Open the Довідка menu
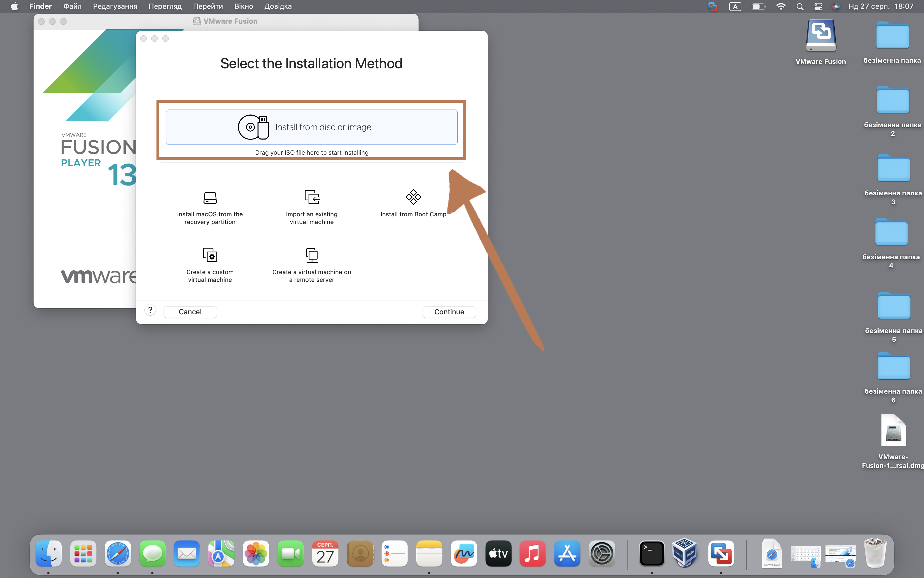Image resolution: width=924 pixels, height=578 pixels. [278, 6]
